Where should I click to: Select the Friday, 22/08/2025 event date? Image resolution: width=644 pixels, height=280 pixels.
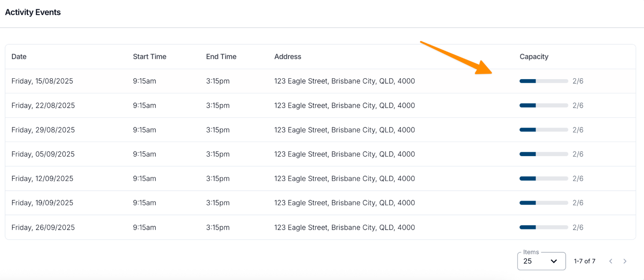click(43, 106)
